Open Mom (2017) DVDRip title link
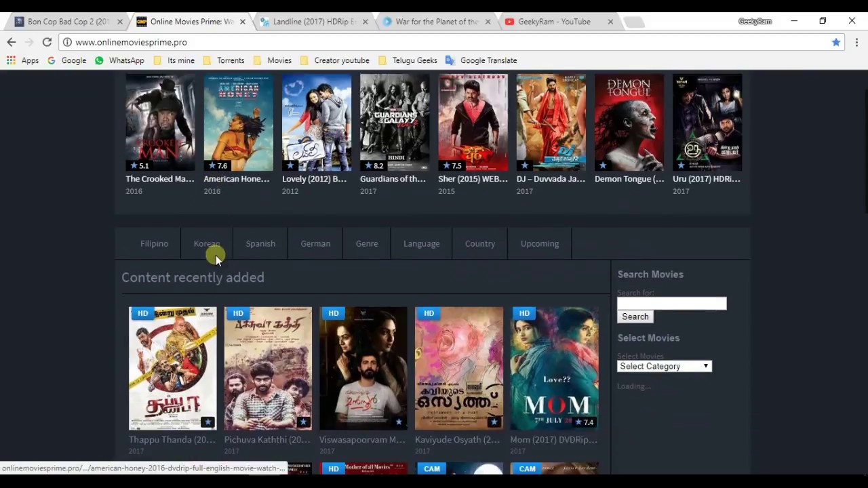868x488 pixels. [x=554, y=439]
